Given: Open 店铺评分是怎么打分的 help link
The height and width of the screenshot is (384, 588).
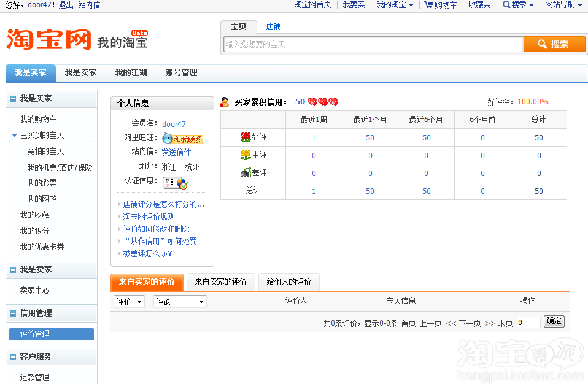Looking at the screenshot, I should [x=163, y=204].
